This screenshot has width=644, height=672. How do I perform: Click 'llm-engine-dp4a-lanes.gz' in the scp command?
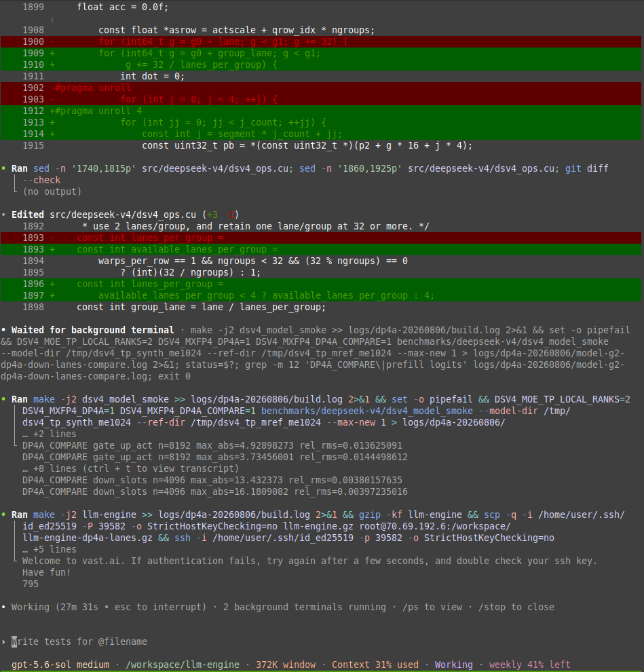click(x=88, y=538)
